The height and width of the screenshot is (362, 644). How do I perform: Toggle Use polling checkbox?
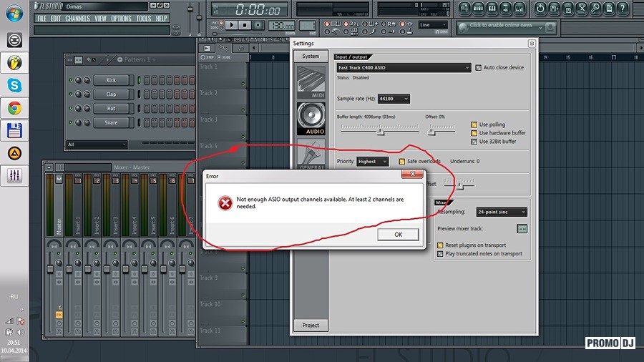(474, 124)
